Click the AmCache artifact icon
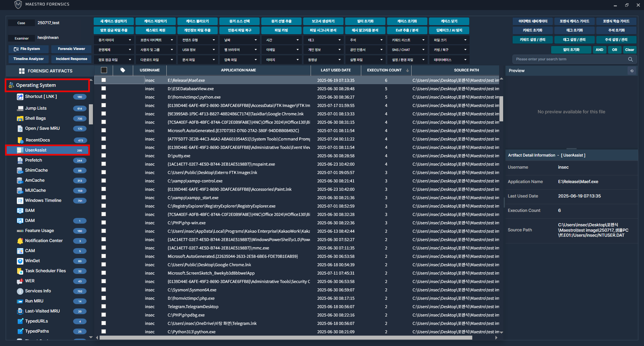This screenshot has height=346, width=644. (x=20, y=180)
